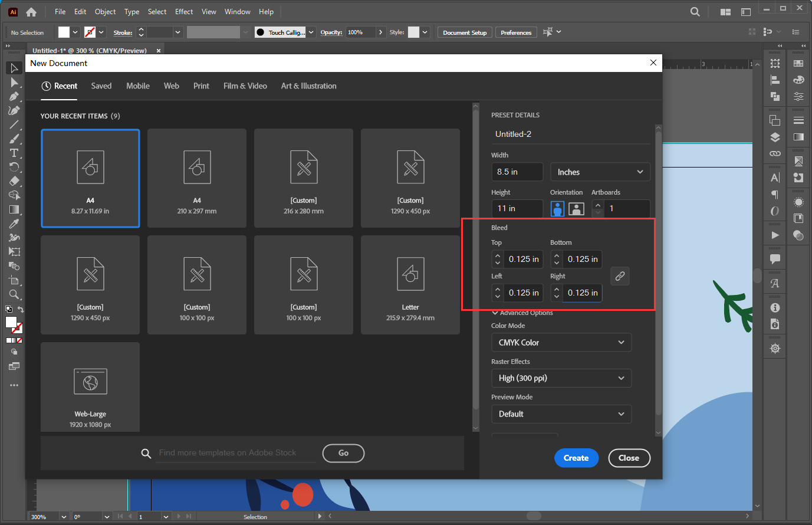The height and width of the screenshot is (525, 812).
Task: Open the Touch Callig brush dropdown
Action: pos(311,32)
